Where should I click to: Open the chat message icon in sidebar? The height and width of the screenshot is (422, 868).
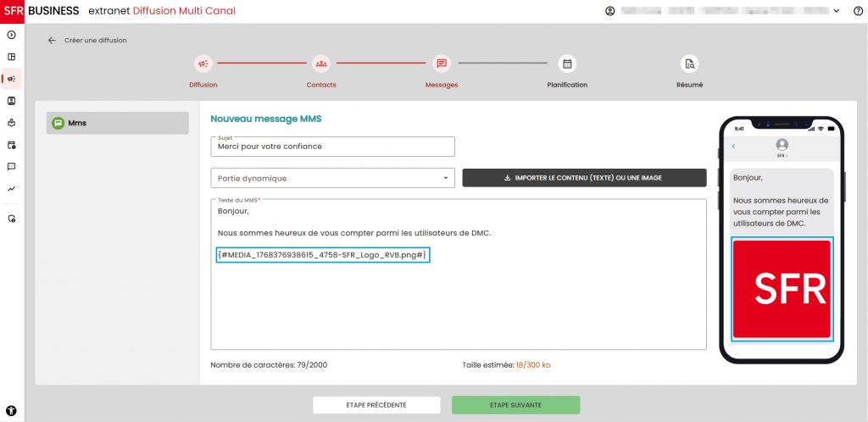(12, 167)
